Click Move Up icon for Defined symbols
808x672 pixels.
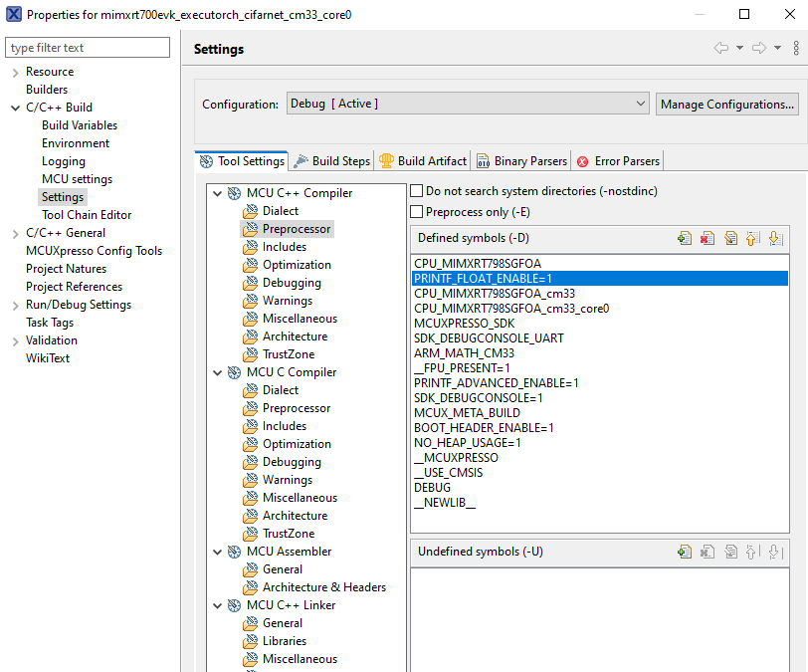tap(753, 238)
